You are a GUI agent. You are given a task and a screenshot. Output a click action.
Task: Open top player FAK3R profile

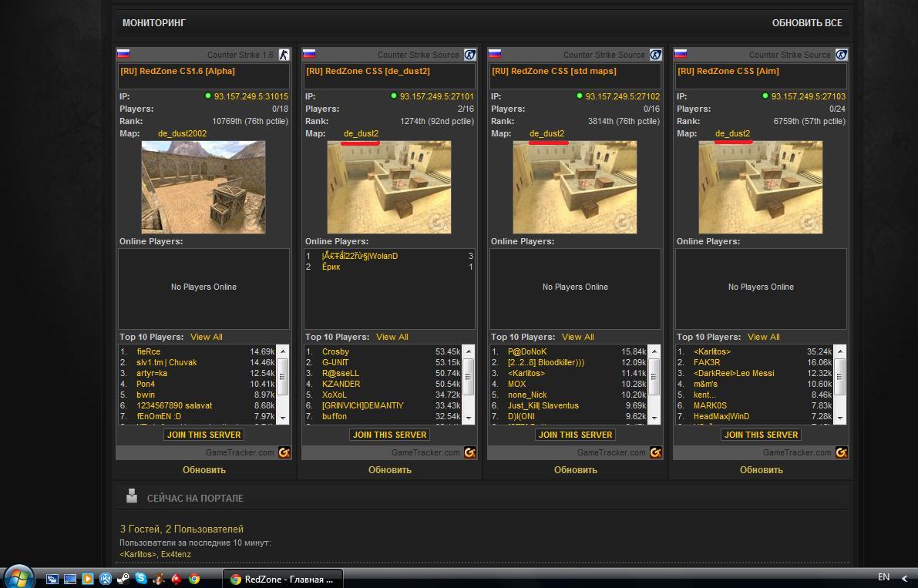tap(707, 362)
